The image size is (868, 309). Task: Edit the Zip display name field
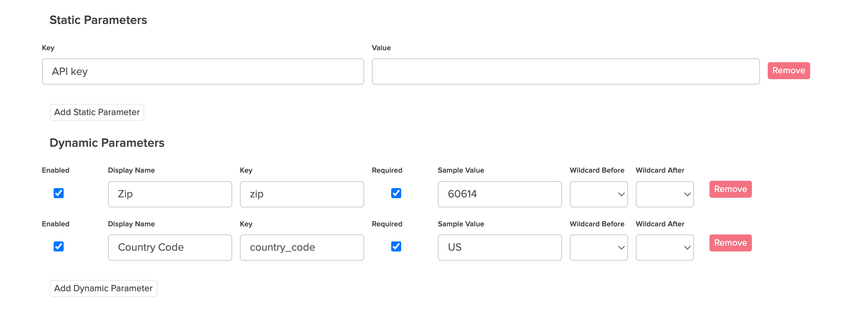click(x=170, y=194)
